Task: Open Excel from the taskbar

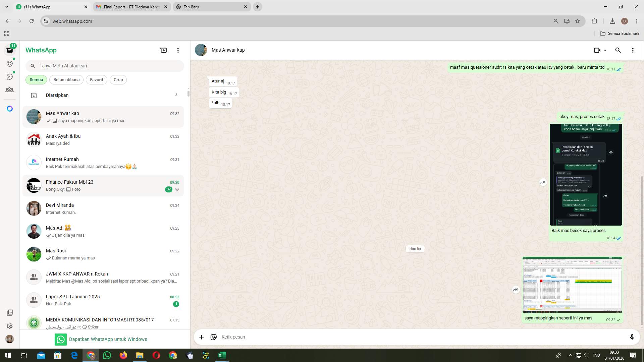Action: [x=221, y=355]
